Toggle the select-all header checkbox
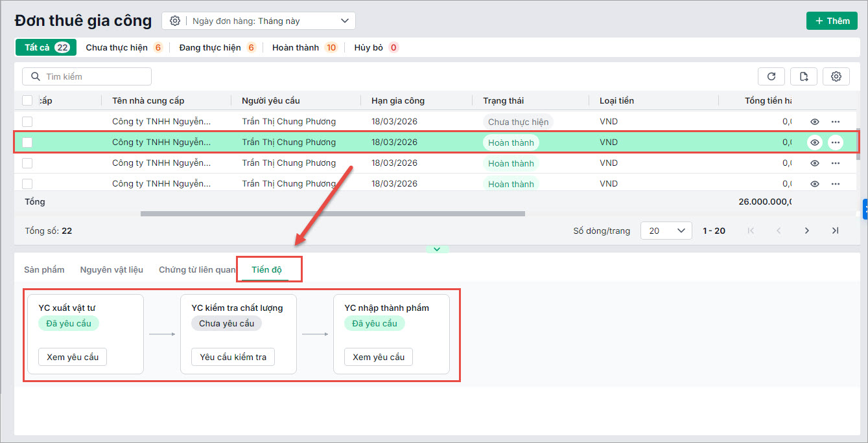The width and height of the screenshot is (868, 443). pos(27,100)
